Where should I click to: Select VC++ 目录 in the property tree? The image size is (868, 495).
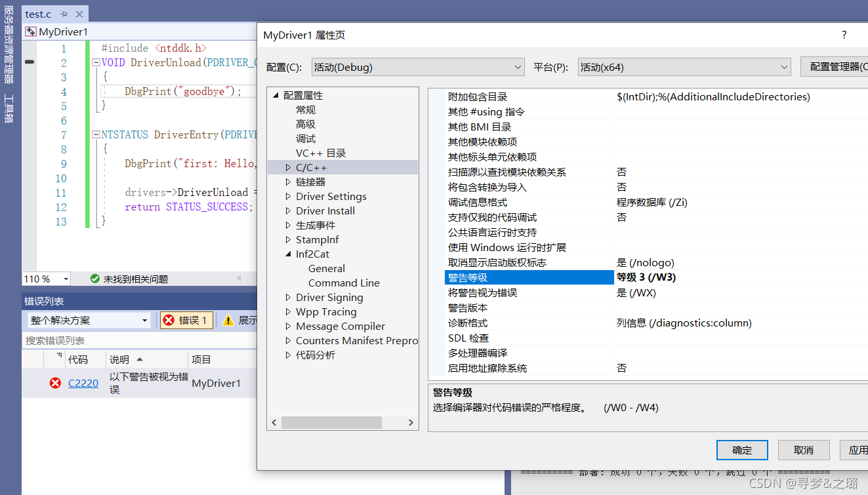point(321,153)
